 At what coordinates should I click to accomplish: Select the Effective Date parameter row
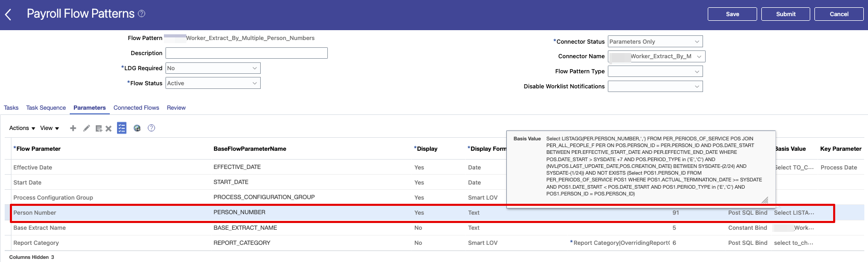[435, 167]
